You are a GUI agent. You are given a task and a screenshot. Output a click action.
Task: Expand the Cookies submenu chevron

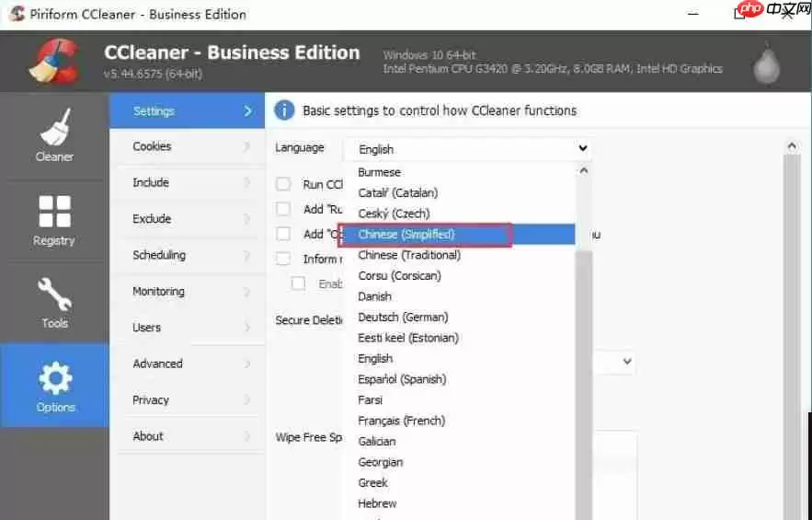coord(247,146)
